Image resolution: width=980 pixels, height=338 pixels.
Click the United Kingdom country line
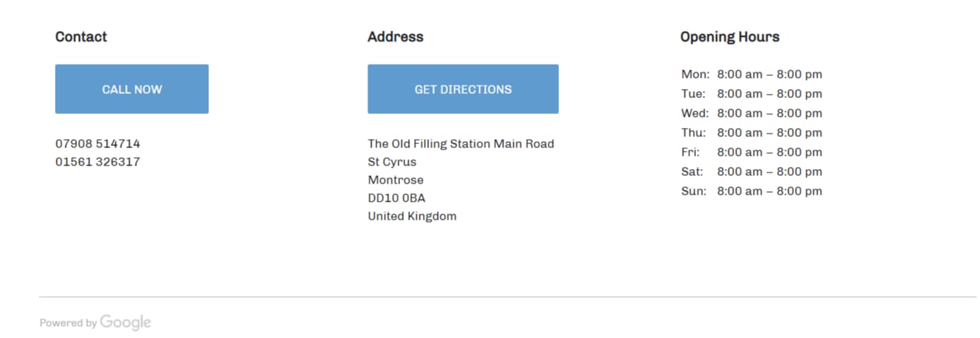pos(412,216)
